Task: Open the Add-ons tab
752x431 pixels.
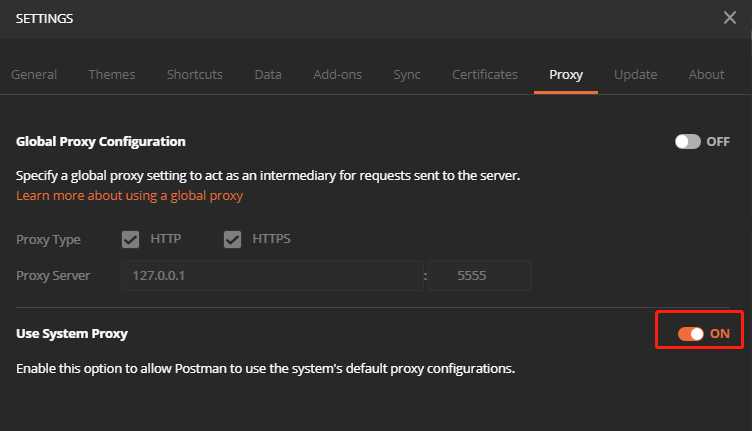Action: [337, 74]
